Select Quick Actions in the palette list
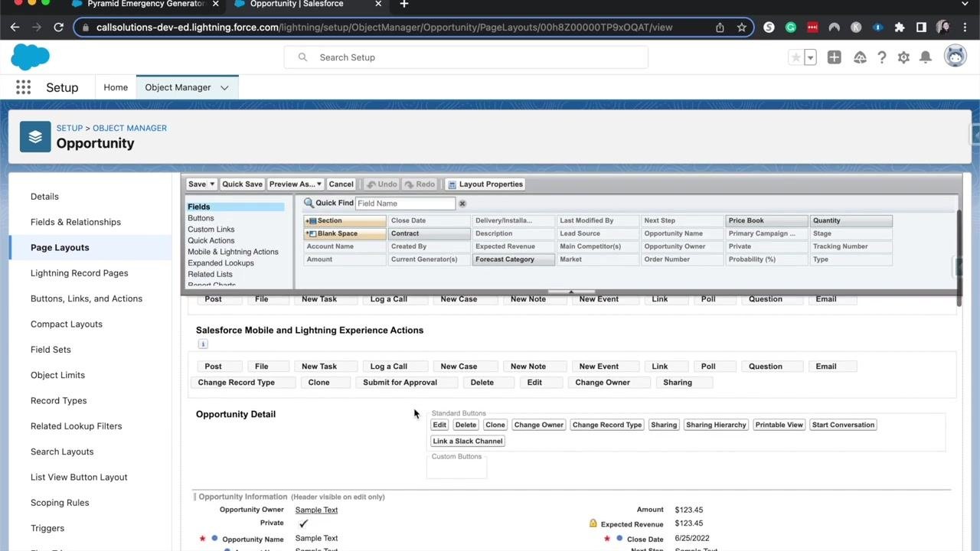 pyautogui.click(x=211, y=240)
